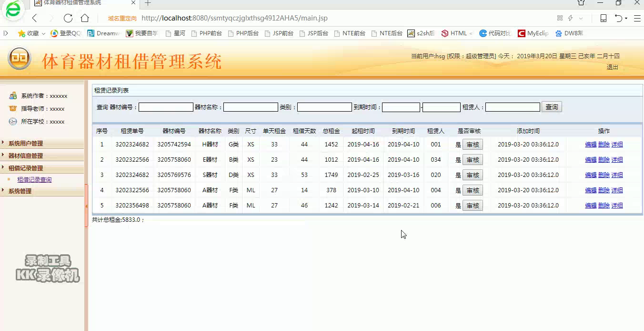Click the 到期时间 end date field
Screen dimensions: 644x331
click(442, 107)
